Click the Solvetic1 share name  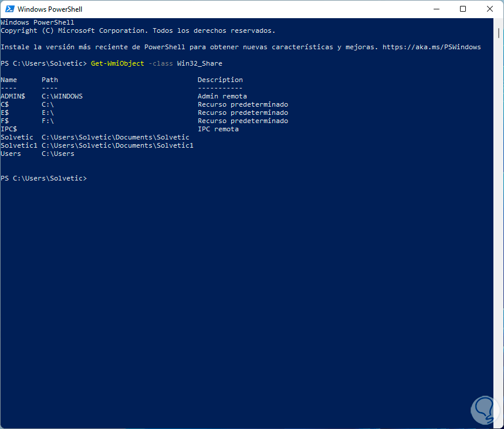(19, 145)
